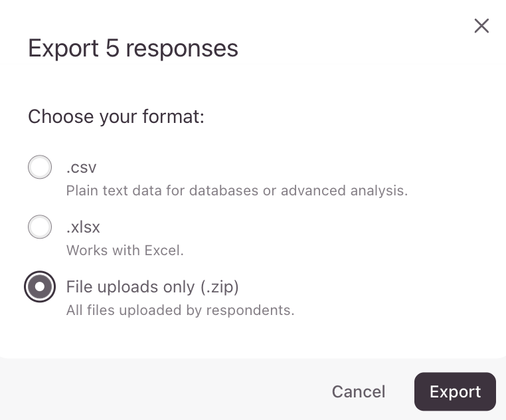Click "All files uploaded by respondents." text

pos(180,310)
